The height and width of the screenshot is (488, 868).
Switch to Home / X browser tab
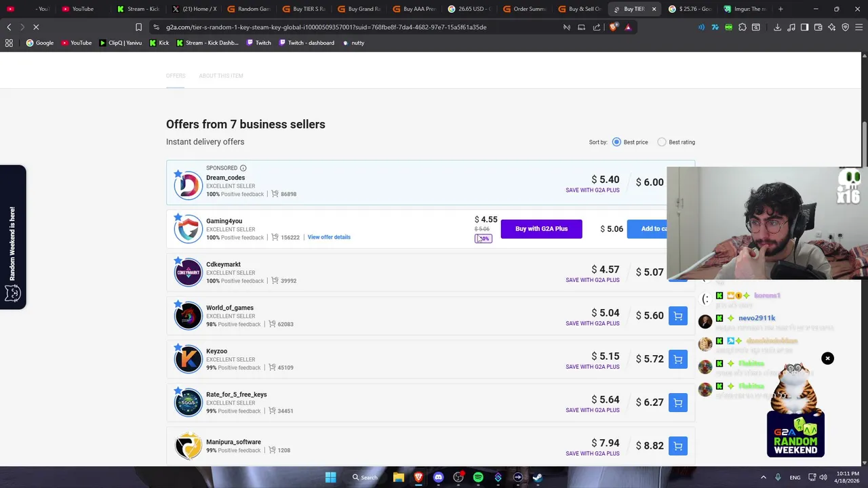point(196,9)
